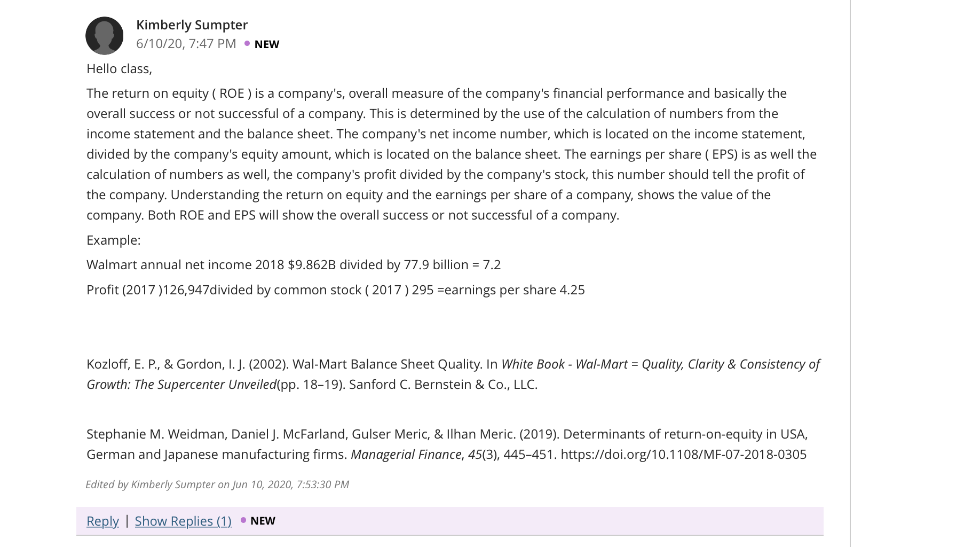980x547 pixels.
Task: Open the doi.org/10.1108/MF-07-2018-0305 URL
Action: tap(683, 454)
